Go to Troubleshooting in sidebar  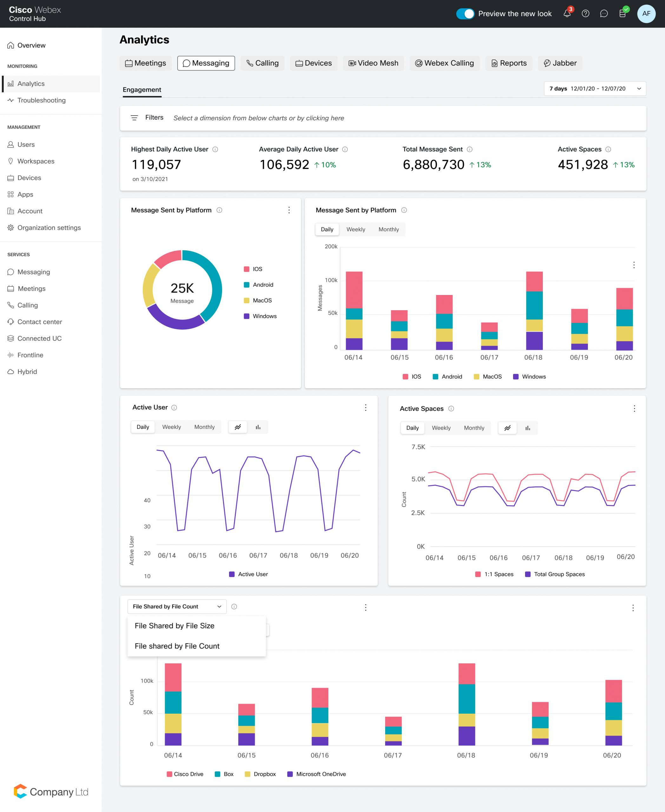41,100
